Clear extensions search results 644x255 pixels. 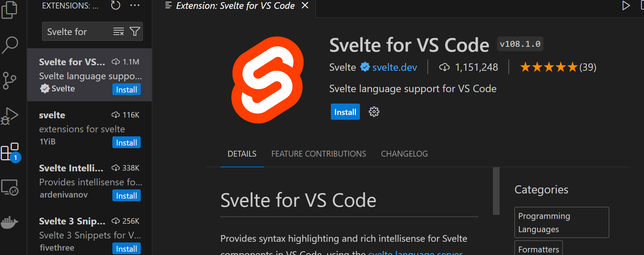(x=118, y=32)
